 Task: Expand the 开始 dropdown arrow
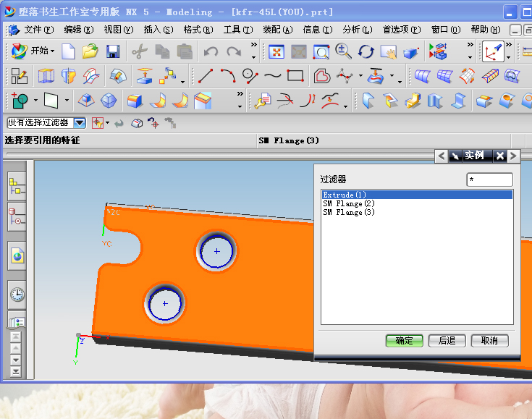pyautogui.click(x=53, y=51)
